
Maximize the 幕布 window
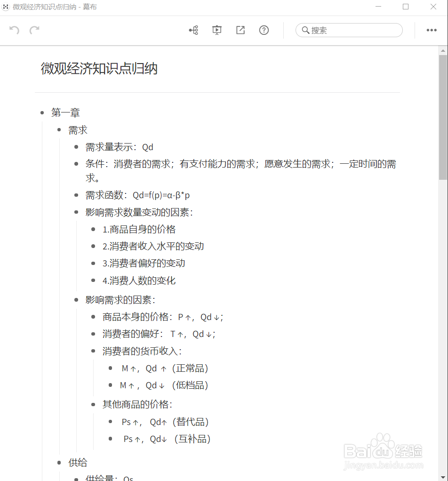tap(405, 7)
